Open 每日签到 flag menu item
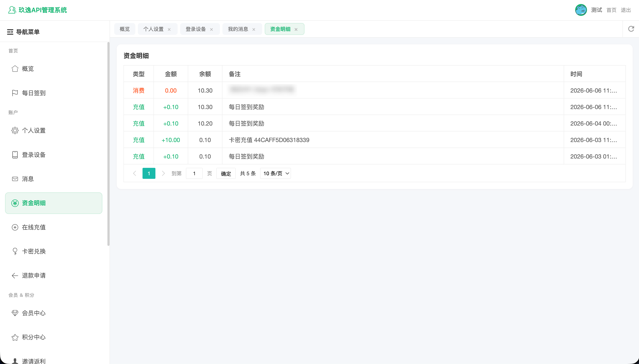The image size is (639, 364). click(x=54, y=93)
